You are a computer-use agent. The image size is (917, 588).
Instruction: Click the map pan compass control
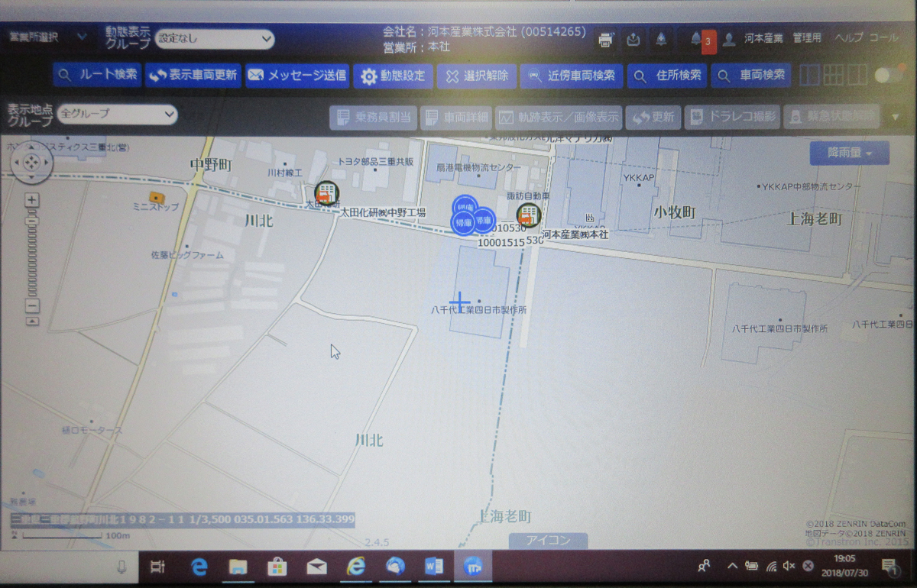click(x=31, y=162)
